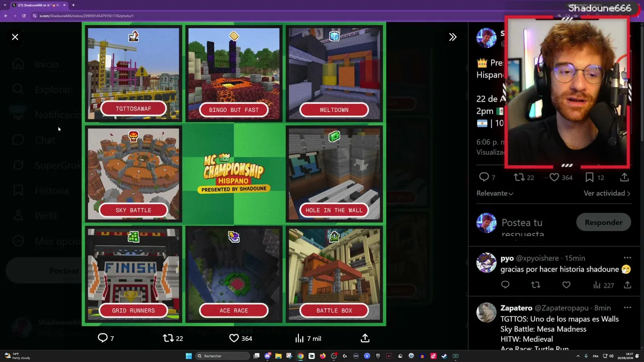
Task: Click the HOLE IN THE WALL game label
Action: [334, 210]
